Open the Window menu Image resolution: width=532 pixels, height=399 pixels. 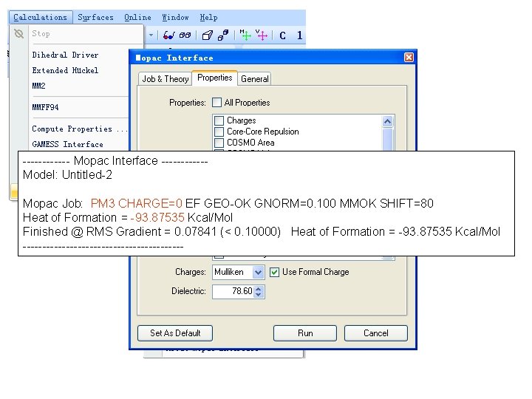(x=175, y=17)
